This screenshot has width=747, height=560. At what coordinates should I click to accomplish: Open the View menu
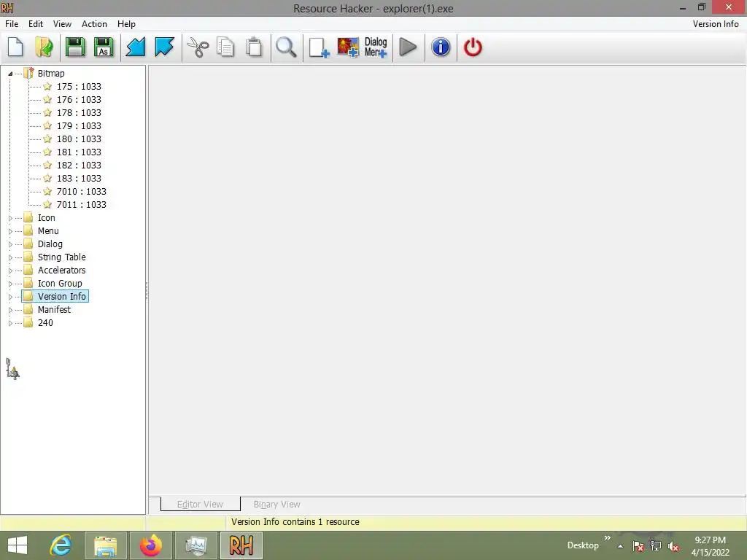62,24
